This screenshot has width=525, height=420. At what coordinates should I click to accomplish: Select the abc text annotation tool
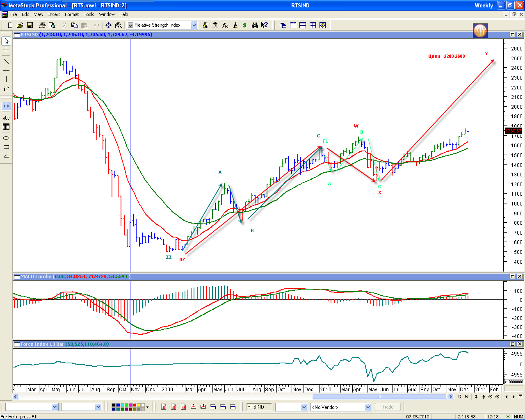tap(6, 118)
